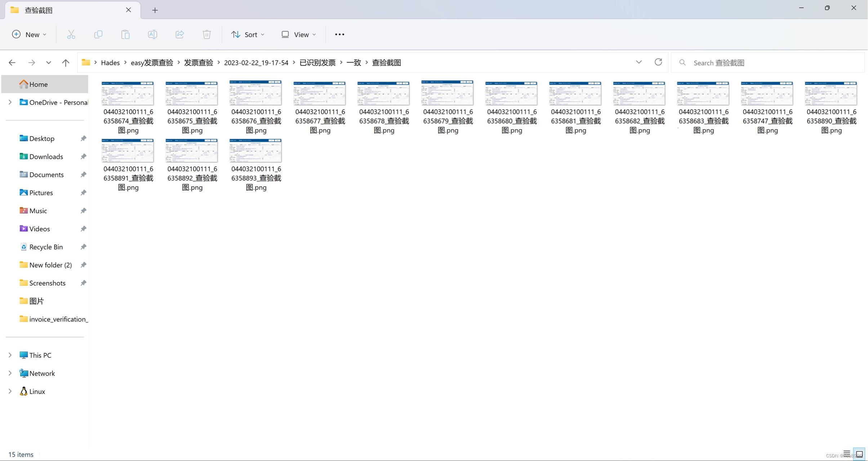868x461 pixels.
Task: Click the Cut scissors icon
Action: pos(71,35)
